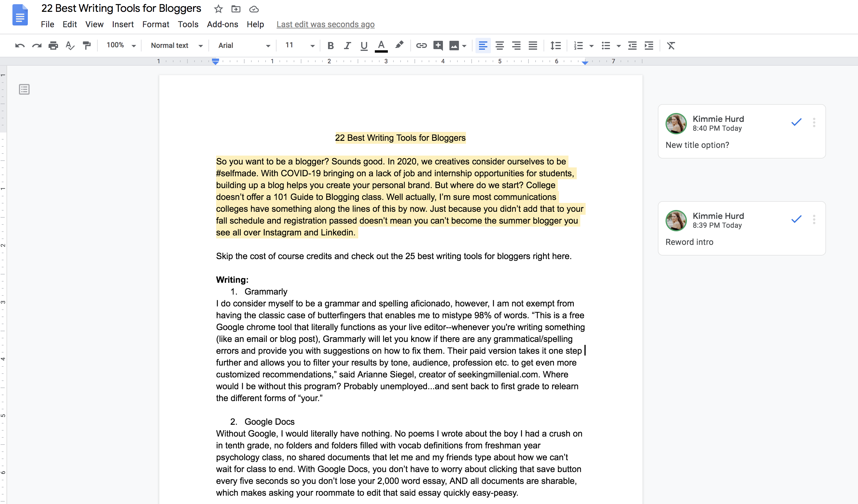Image resolution: width=858 pixels, height=504 pixels.
Task: Decrease the paragraph indent
Action: pos(632,45)
